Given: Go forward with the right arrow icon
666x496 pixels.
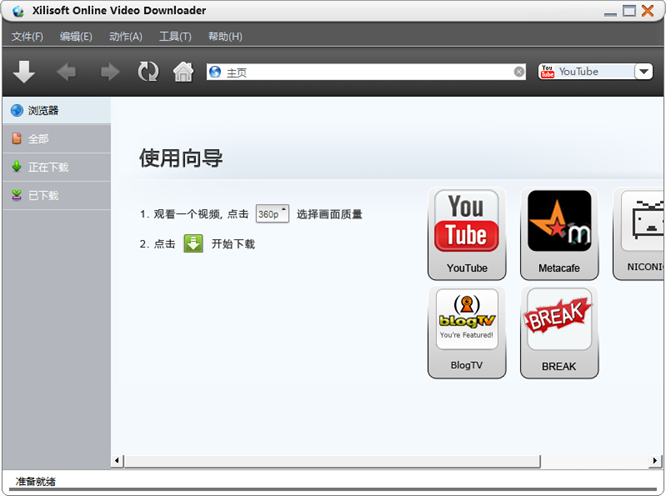Looking at the screenshot, I should (110, 72).
